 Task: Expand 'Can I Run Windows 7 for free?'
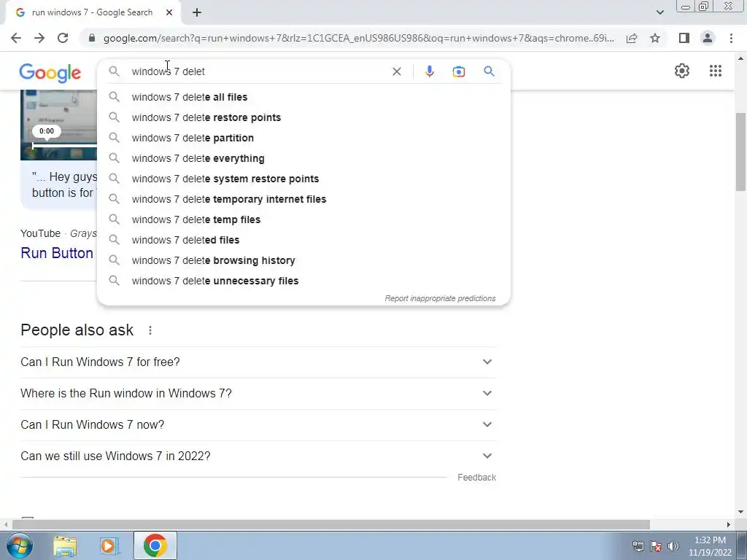(x=258, y=362)
